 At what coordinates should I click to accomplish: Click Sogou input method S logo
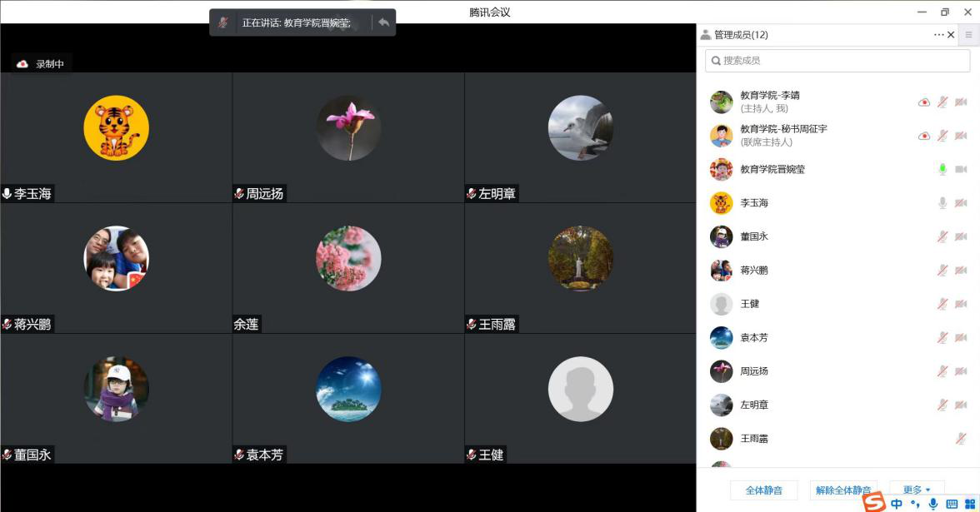[x=873, y=502]
